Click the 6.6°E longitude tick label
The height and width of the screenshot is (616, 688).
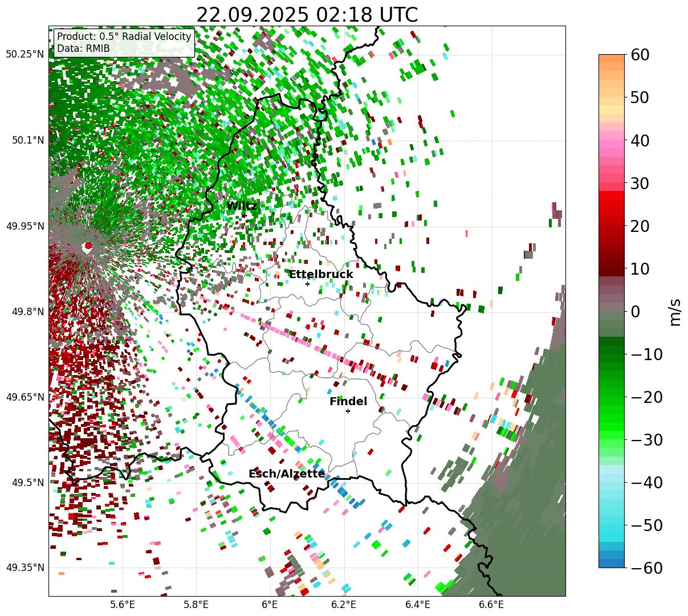click(x=491, y=605)
